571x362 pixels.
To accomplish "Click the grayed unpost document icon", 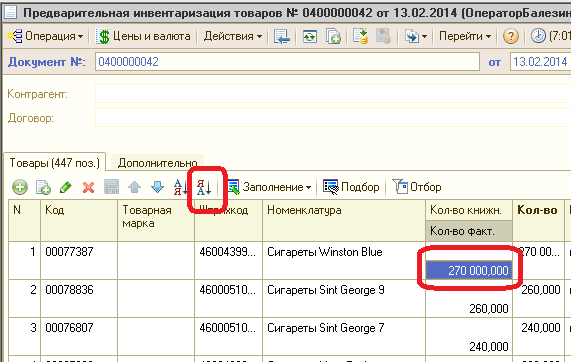I will pyautogui.click(x=383, y=36).
